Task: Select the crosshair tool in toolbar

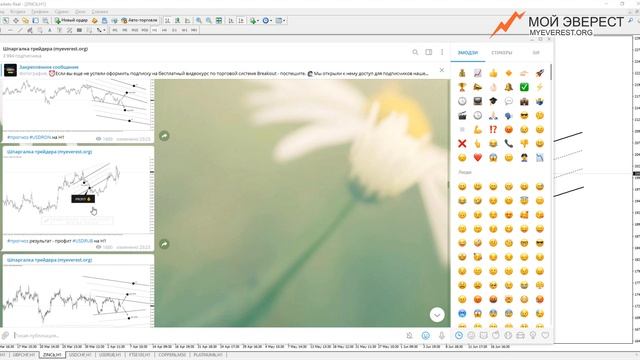Action: click(x=16, y=20)
